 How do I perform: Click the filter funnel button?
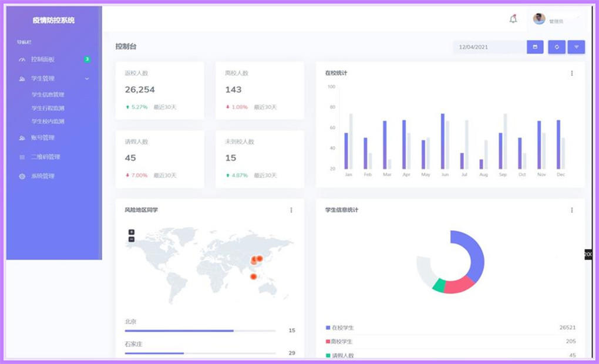click(x=576, y=47)
